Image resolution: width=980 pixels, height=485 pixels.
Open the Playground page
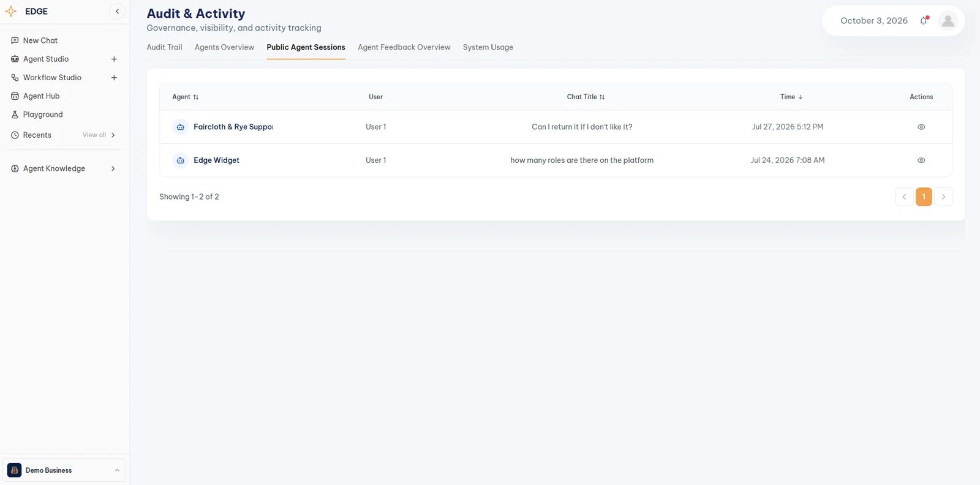pyautogui.click(x=43, y=115)
